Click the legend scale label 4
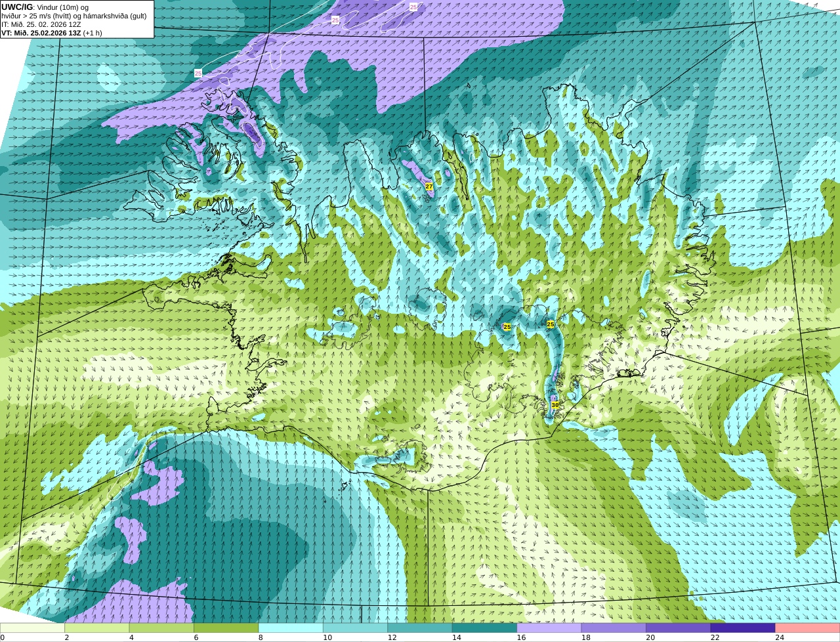 point(131,637)
